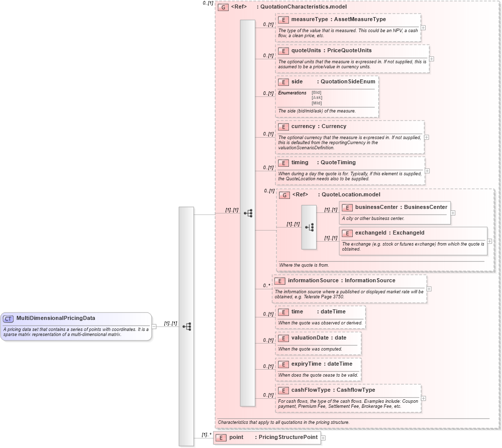Click the CT icon on MultiDimensionalPricingData
This screenshot has width=502, height=448.
click(x=8, y=318)
